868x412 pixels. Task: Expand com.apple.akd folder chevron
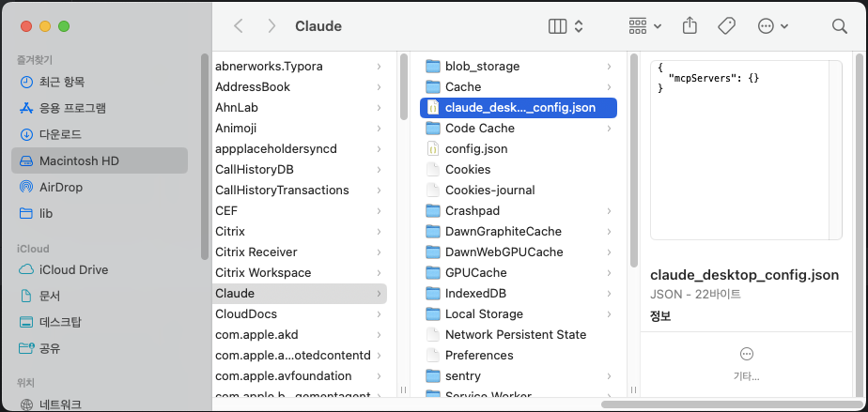tap(379, 335)
